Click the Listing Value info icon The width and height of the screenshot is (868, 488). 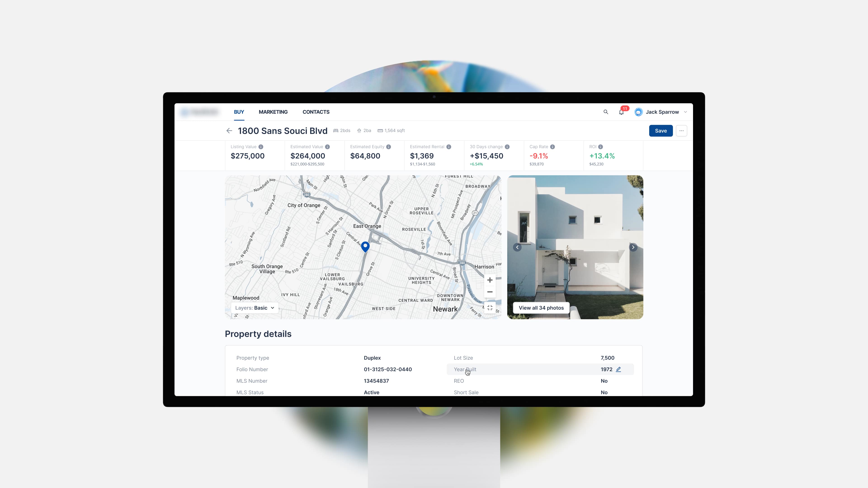pos(261,147)
